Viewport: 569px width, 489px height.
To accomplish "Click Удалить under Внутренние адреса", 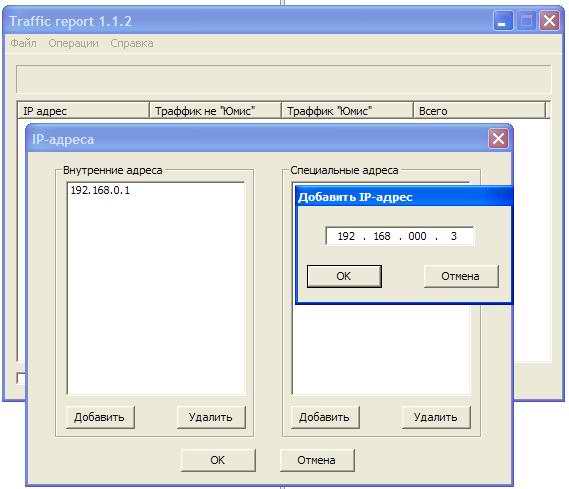I will coord(211,417).
